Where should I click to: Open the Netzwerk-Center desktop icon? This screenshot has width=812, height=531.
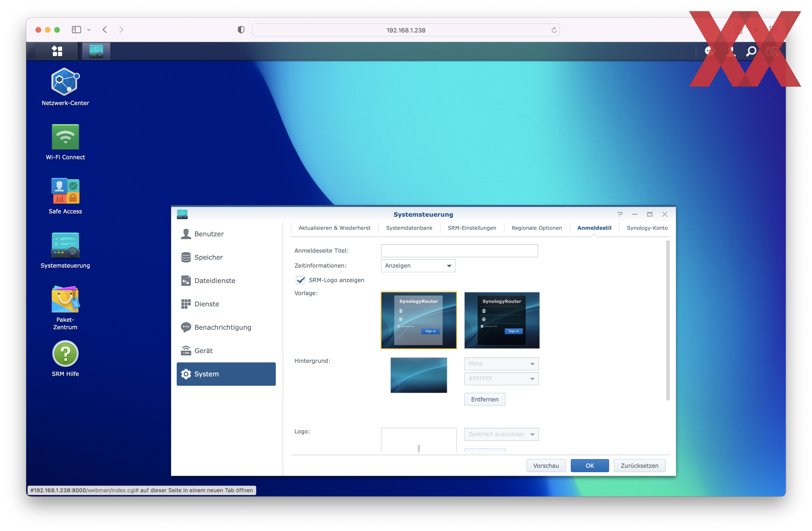pyautogui.click(x=65, y=87)
